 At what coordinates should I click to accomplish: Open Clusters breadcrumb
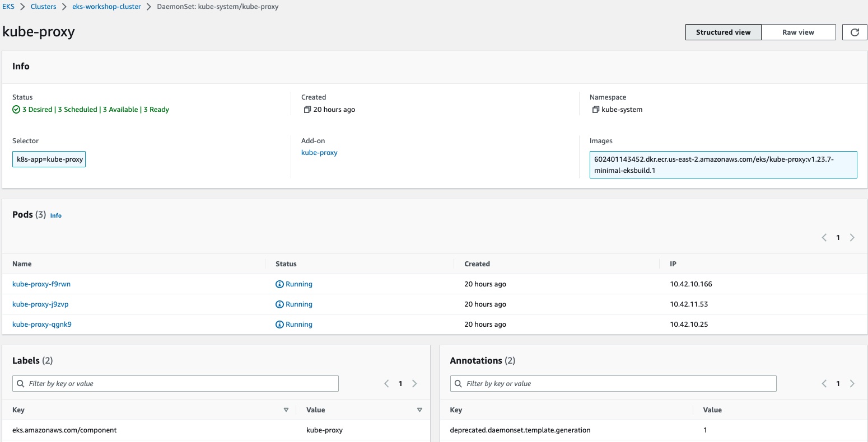44,7
